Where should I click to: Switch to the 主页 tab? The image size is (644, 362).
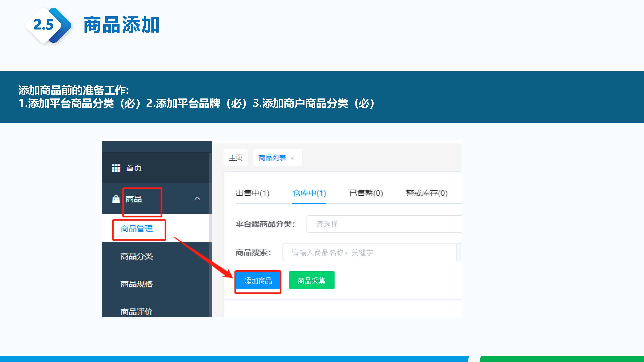(x=235, y=158)
